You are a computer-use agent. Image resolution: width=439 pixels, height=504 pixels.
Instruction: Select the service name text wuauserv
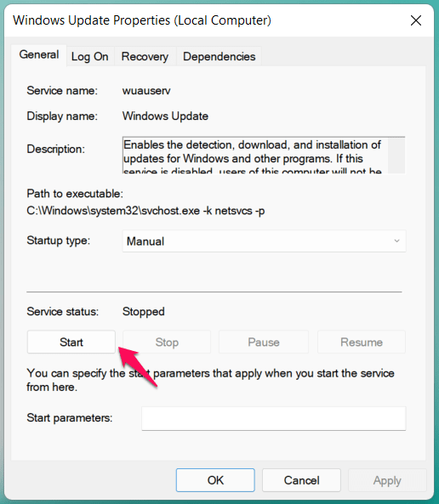point(146,91)
